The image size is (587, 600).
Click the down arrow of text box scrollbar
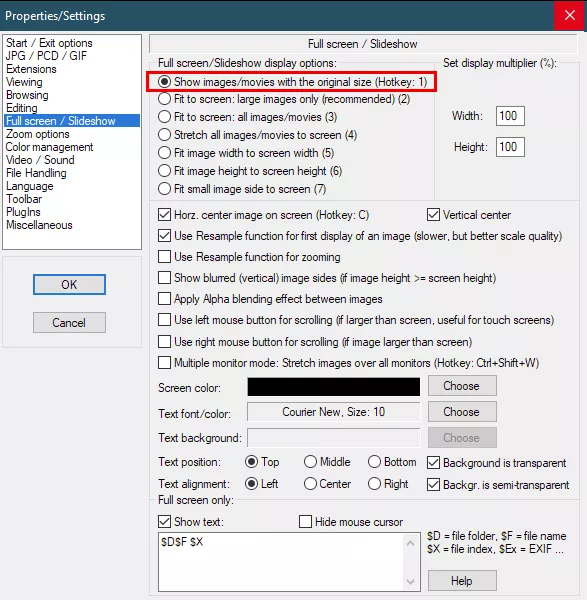point(410,582)
